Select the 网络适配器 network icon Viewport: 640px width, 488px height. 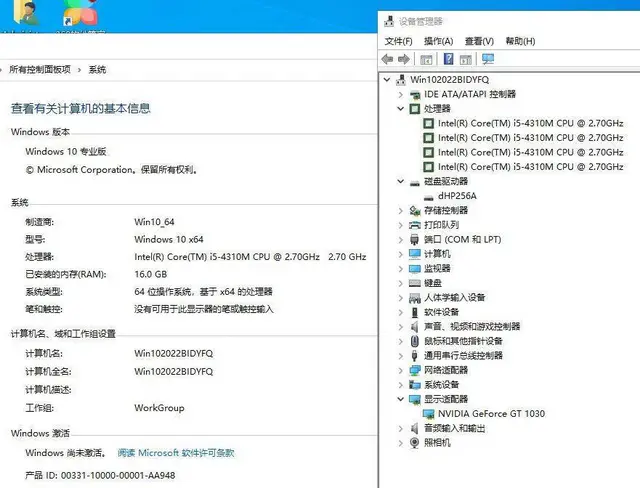point(415,370)
